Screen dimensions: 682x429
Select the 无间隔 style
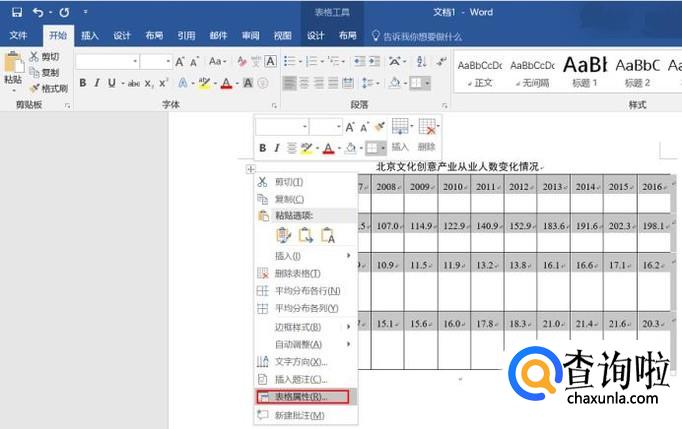click(532, 72)
